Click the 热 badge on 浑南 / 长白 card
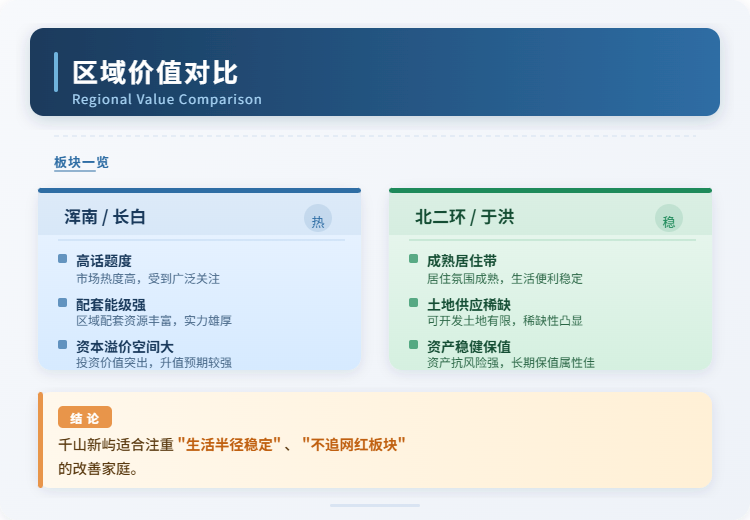The height and width of the screenshot is (520, 750). tap(318, 218)
